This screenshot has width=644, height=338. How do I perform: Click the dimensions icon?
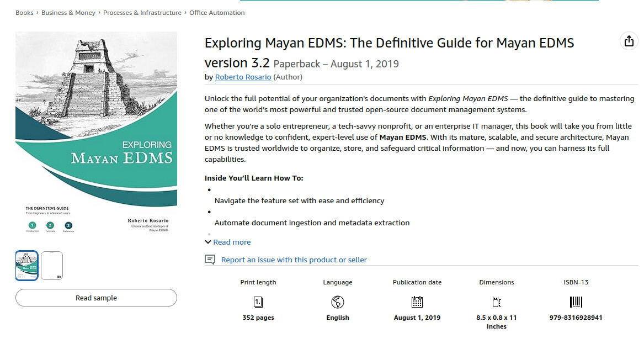497,302
